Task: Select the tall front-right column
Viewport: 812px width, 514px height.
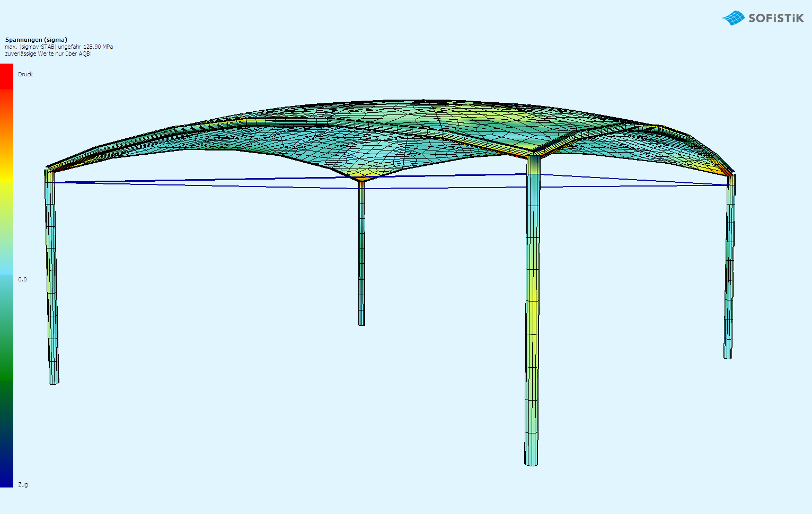Action: pyautogui.click(x=532, y=318)
